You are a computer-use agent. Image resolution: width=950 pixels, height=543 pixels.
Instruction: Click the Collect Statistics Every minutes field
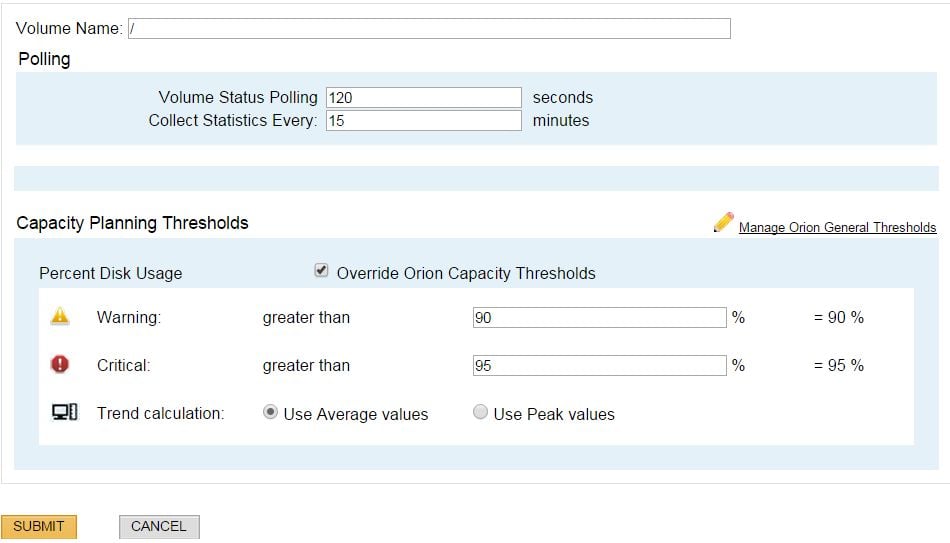(424, 121)
